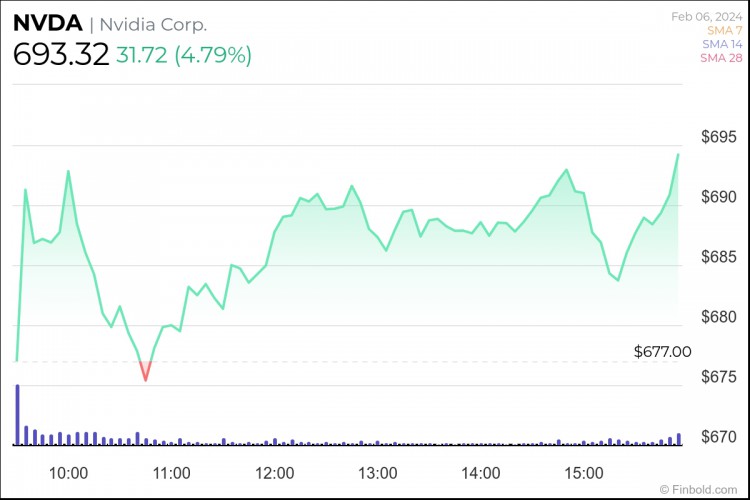Toggle the SMA 7 legend entry
Screen dimensions: 750x500
pyautogui.click(x=725, y=30)
